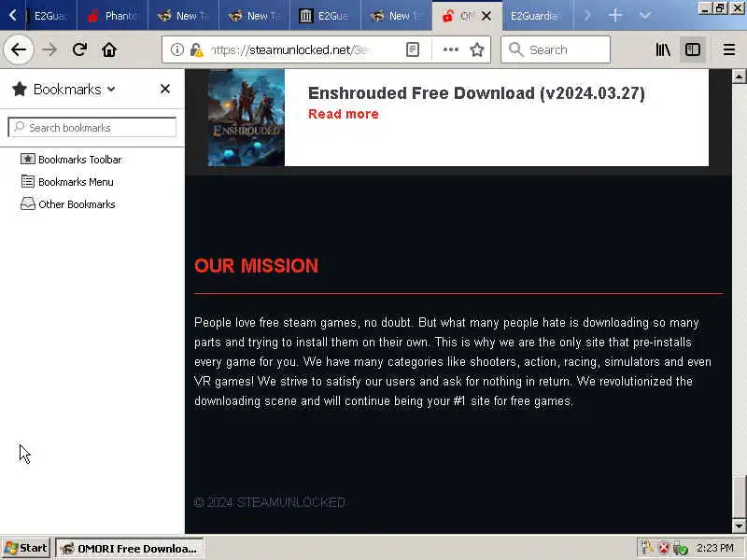Screen dimensions: 747x560
Task: Select OMORI Free Download taskbar button
Action: [130, 548]
